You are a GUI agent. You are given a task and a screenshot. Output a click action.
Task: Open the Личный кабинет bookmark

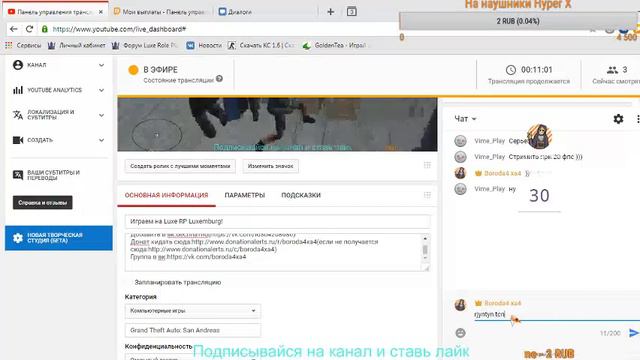(76, 45)
